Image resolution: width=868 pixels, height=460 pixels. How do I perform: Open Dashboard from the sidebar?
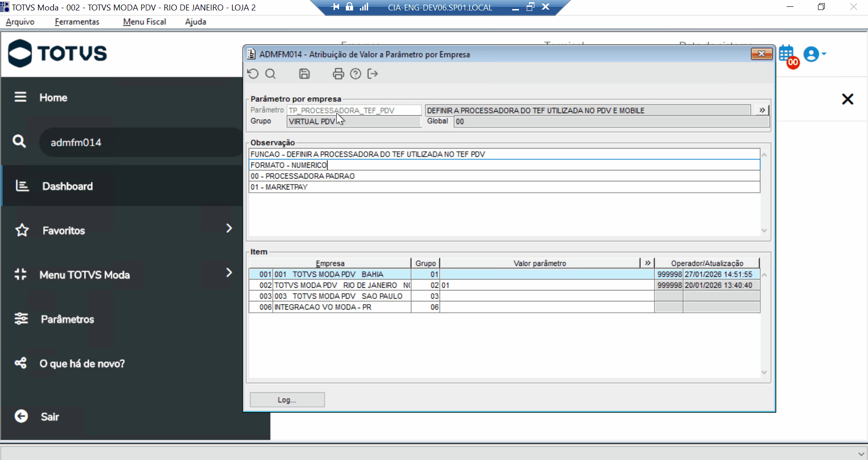(x=67, y=186)
